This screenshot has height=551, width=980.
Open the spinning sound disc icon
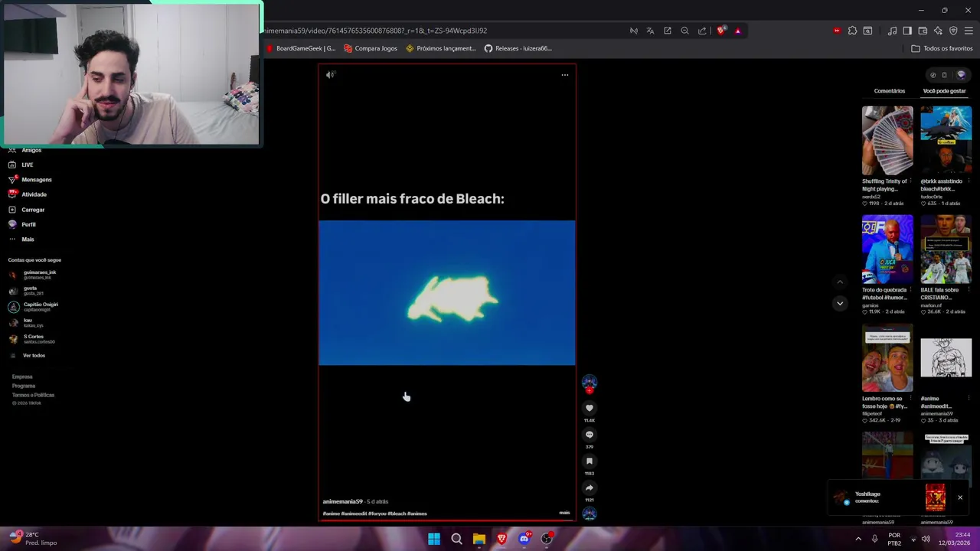(x=590, y=514)
